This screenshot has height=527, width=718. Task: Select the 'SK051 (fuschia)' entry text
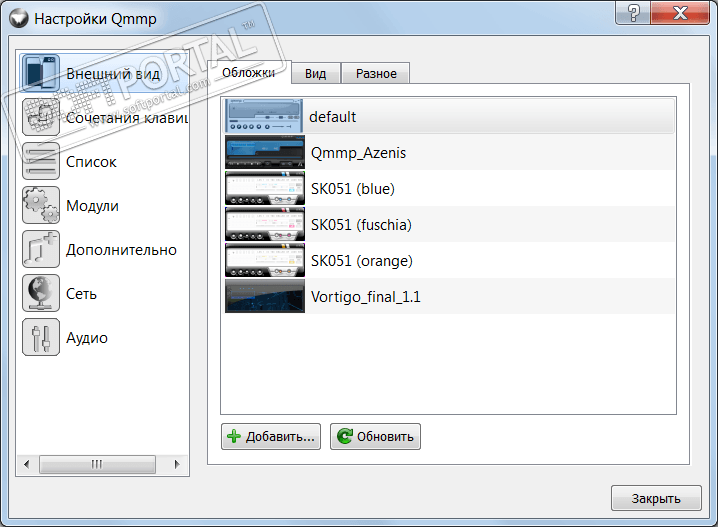point(361,225)
